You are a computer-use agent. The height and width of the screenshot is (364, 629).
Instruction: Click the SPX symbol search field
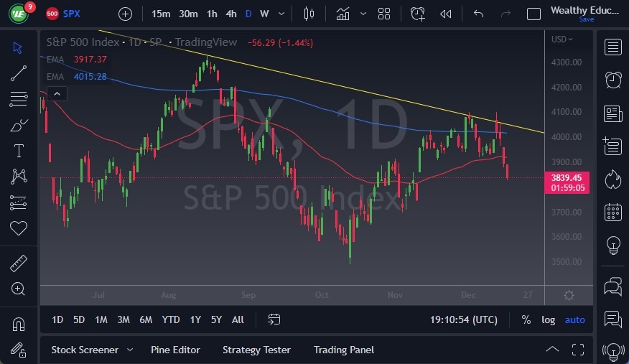tap(72, 14)
